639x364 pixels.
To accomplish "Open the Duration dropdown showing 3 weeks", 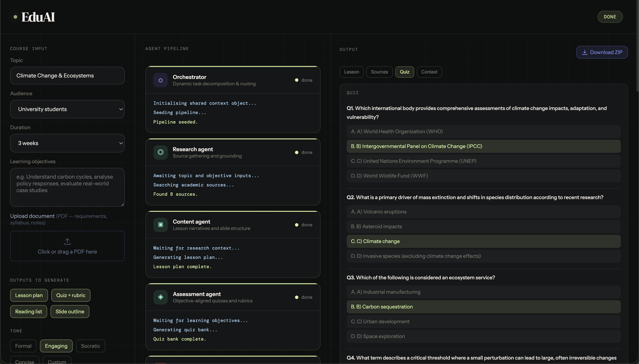I will (x=67, y=143).
